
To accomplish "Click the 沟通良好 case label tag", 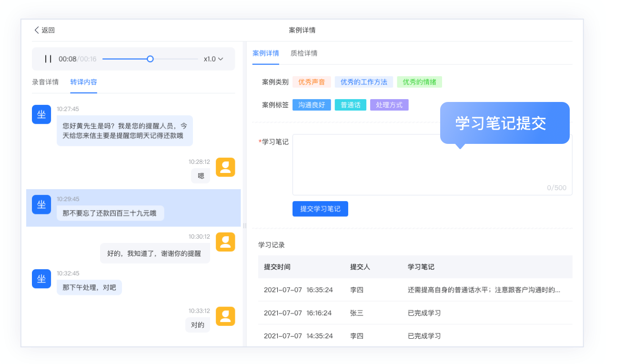I will 312,105.
